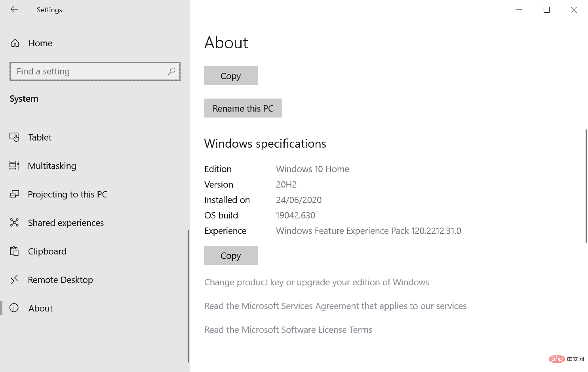The height and width of the screenshot is (372, 588).
Task: Open Shared experiences page
Action: (x=66, y=223)
